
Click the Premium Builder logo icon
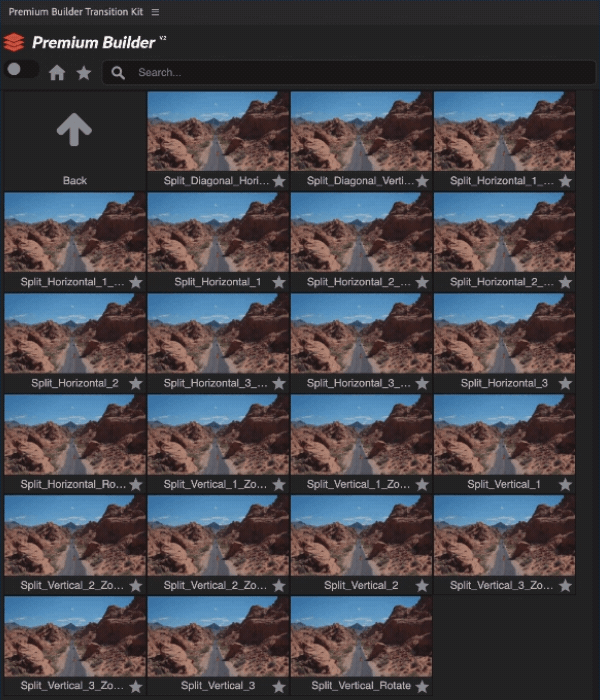click(x=14, y=42)
